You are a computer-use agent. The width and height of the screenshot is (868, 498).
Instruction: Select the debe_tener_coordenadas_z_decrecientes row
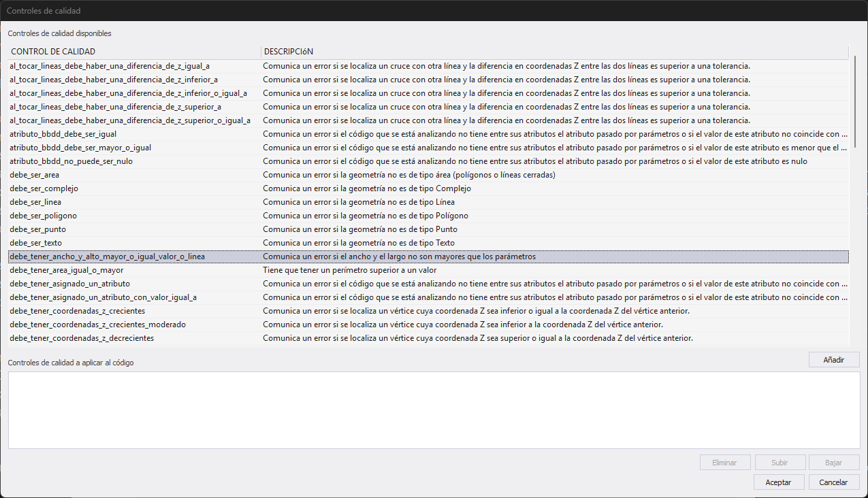(x=428, y=338)
